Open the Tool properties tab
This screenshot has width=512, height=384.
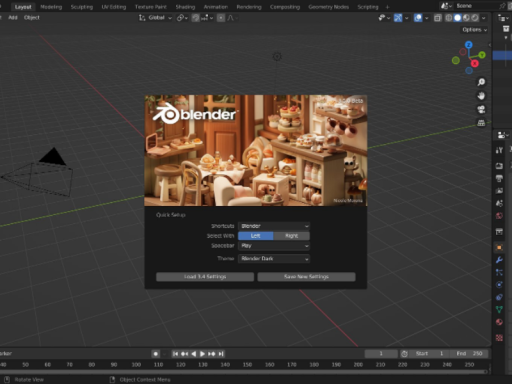(499, 150)
